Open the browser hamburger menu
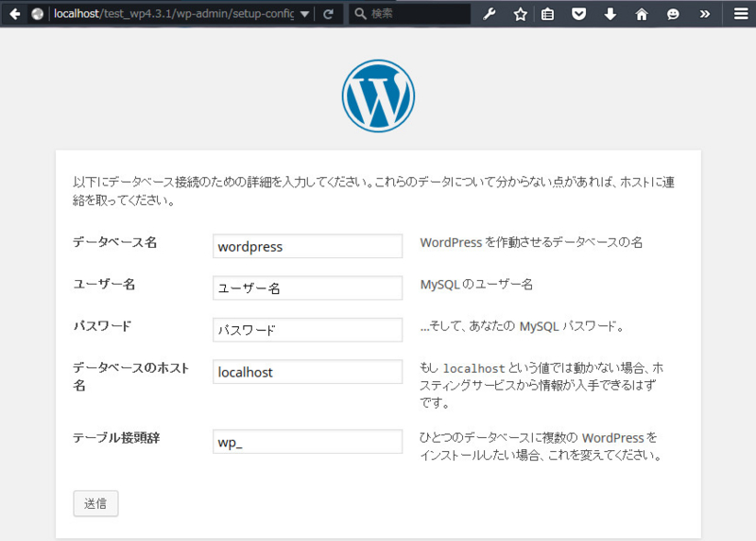 [x=741, y=13]
